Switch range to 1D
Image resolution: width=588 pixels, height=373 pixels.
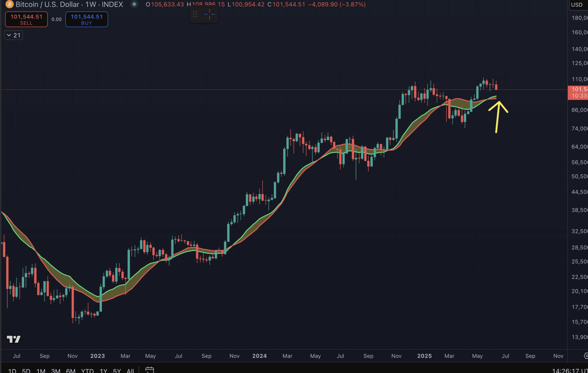pos(12,371)
